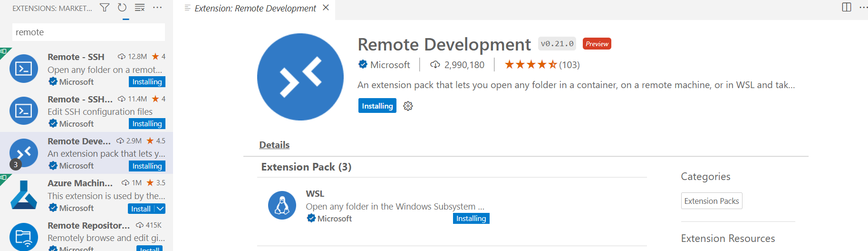
Task: Click the Extension Pack (3) heading
Action: (306, 167)
